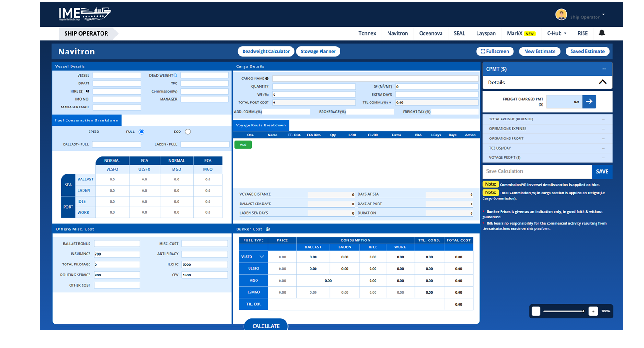The image size is (644, 348).
Task: Click the EXTRA DAYS input field
Action: 437,95
